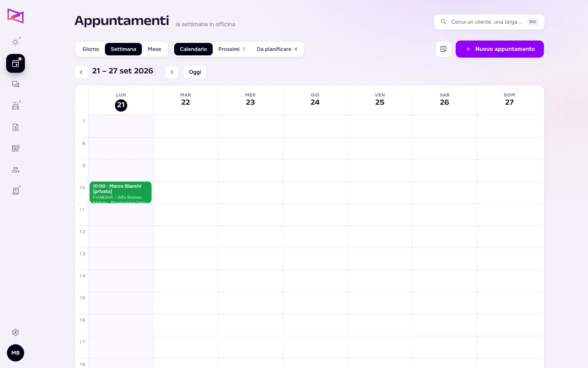This screenshot has width=588, height=368.
Task: Open the chat messages icon in the sidebar
Action: pyautogui.click(x=16, y=84)
